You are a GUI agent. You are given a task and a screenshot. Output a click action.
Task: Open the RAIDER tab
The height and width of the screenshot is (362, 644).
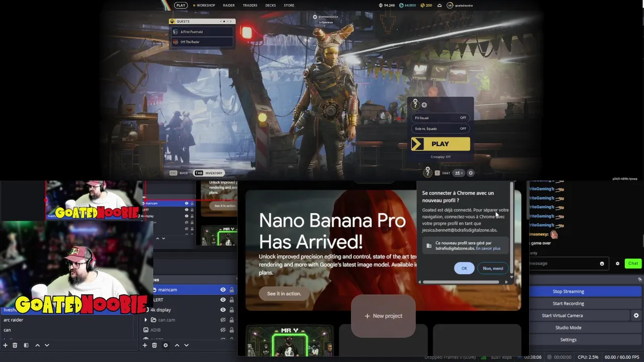pos(228,6)
